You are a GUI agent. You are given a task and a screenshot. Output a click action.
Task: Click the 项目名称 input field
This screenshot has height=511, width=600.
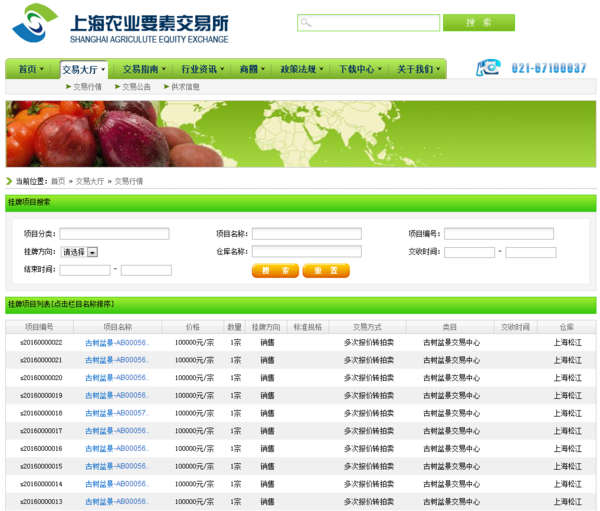306,234
